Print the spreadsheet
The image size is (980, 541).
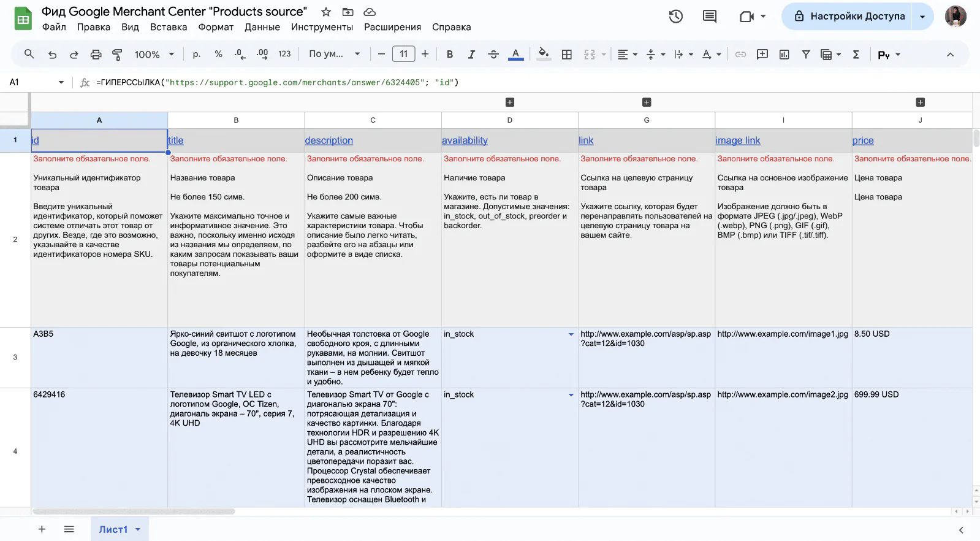click(x=96, y=55)
